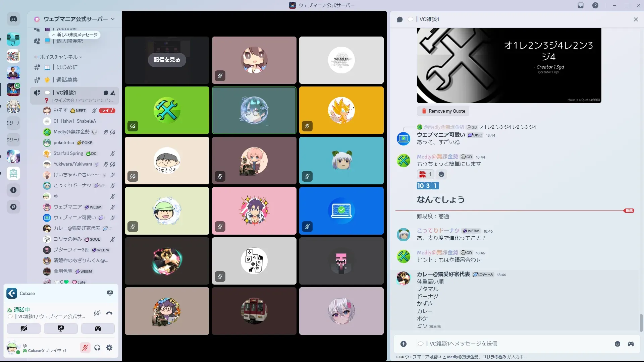This screenshot has height=362, width=644.
Task: Click Remove my Quote button
Action: (443, 111)
